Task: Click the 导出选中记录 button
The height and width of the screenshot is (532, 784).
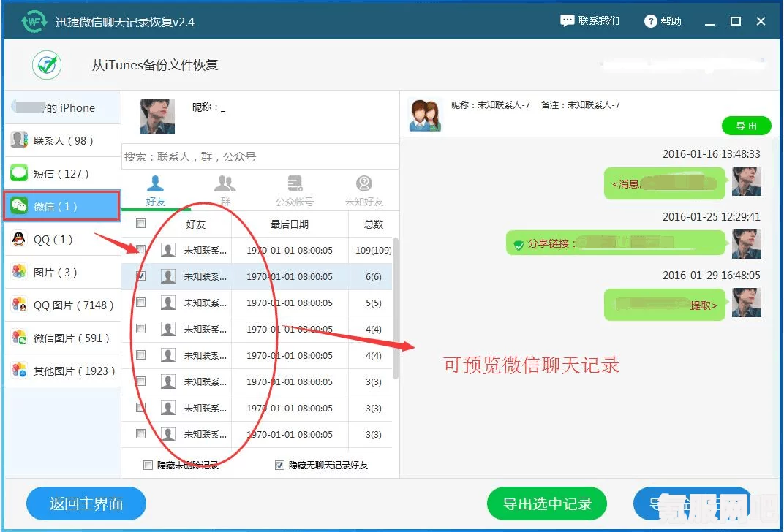Action: [547, 503]
